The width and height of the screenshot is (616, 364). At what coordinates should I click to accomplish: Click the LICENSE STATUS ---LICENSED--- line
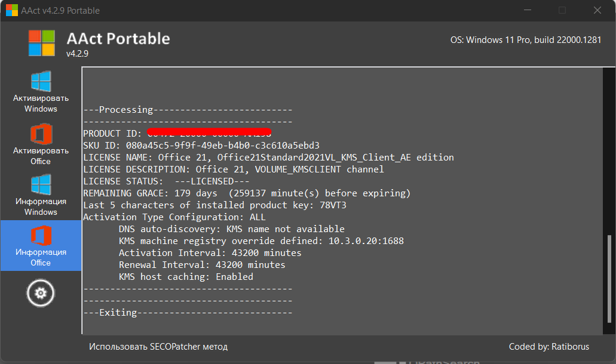point(166,181)
